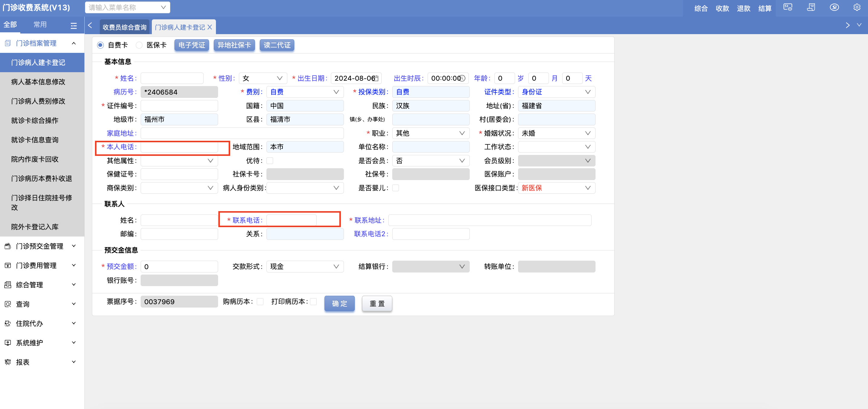
Task: Open settings gear icon in top bar
Action: [x=857, y=8]
